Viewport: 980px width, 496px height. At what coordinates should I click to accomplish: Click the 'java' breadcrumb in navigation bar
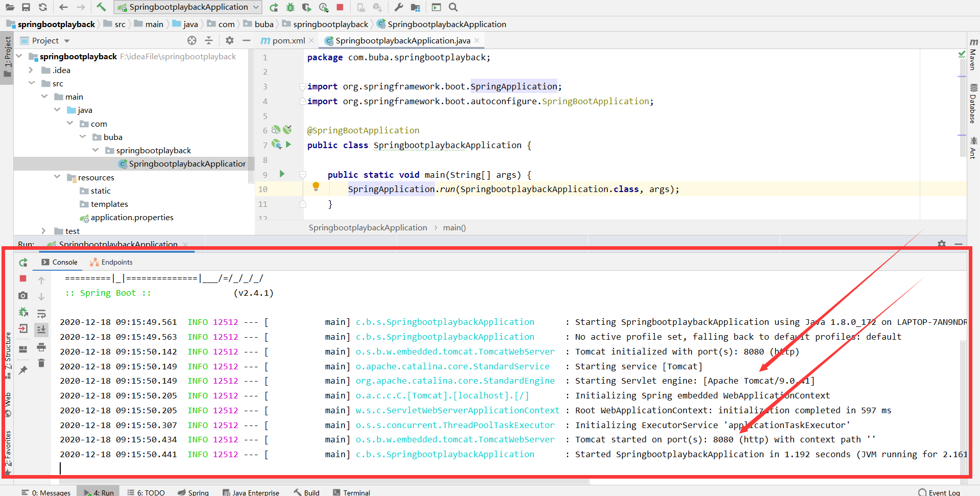[190, 24]
